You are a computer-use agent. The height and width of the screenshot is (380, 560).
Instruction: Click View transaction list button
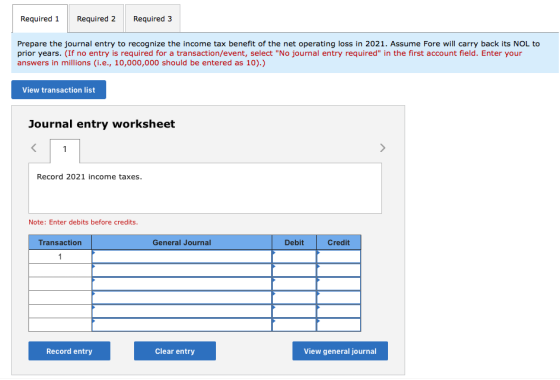tap(59, 90)
